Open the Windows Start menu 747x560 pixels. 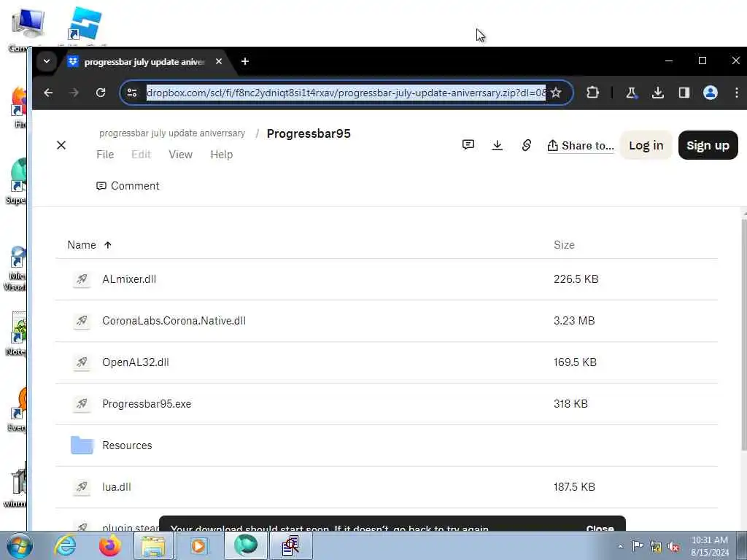click(20, 545)
